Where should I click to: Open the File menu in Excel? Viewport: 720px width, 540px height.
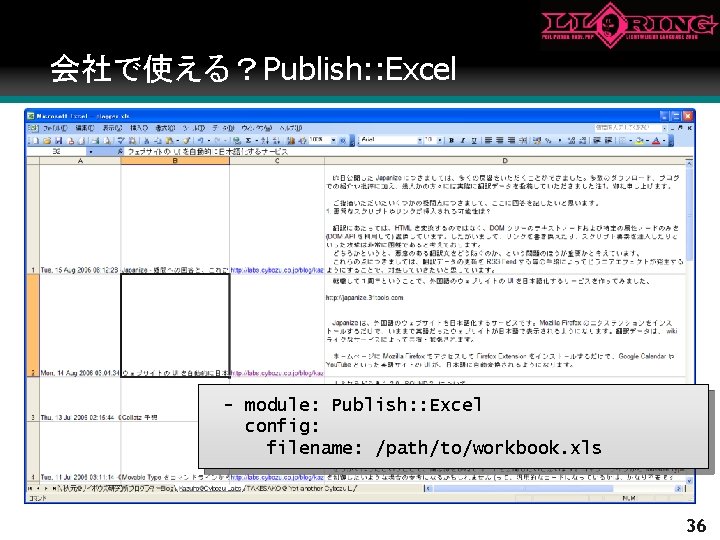point(55,128)
